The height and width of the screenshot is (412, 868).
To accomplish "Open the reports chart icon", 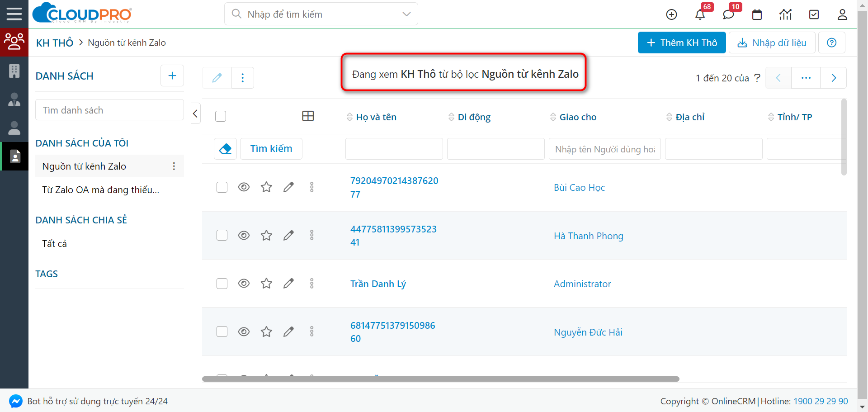I will [x=785, y=14].
